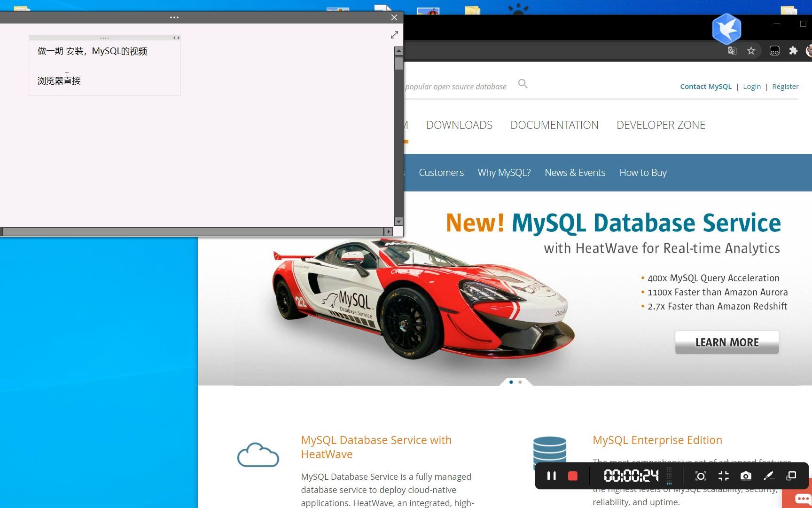Screen dimensions: 812x508
Task: Expand the note with the diagonal arrow
Action: 394,34
